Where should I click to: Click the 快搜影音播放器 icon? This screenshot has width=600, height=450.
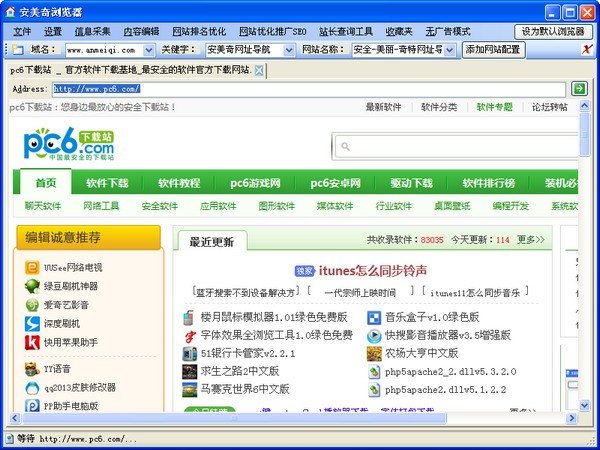[374, 336]
